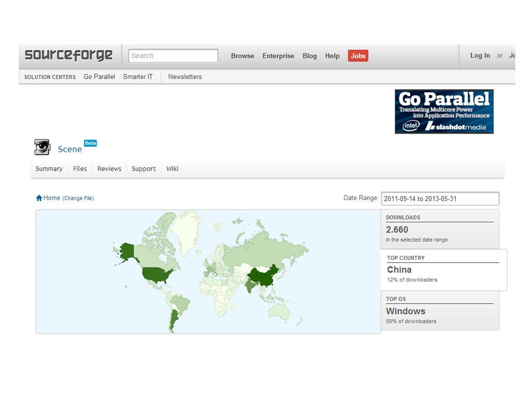The width and height of the screenshot is (532, 399).
Task: Switch to the Summary tab
Action: pyautogui.click(x=49, y=168)
